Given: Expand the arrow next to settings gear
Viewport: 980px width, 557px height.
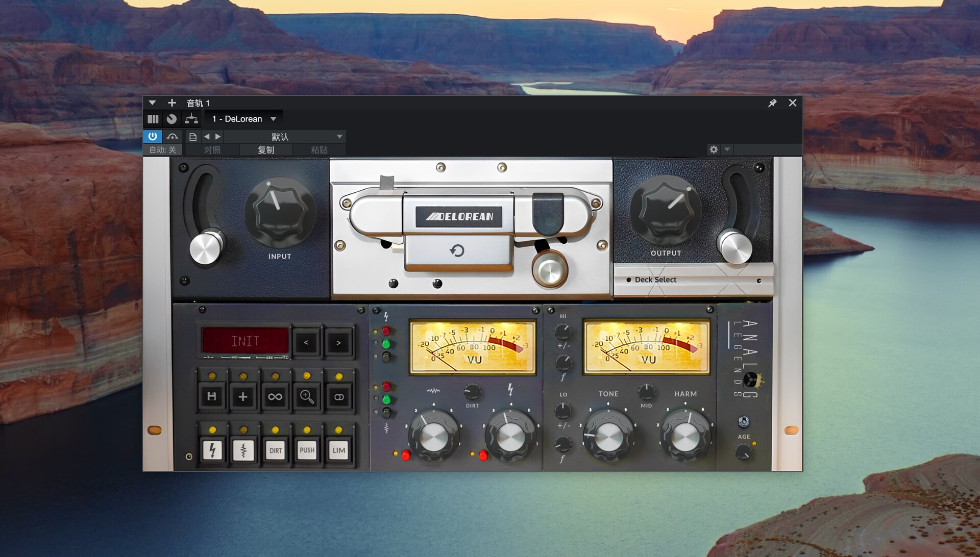Looking at the screenshot, I should (x=727, y=149).
